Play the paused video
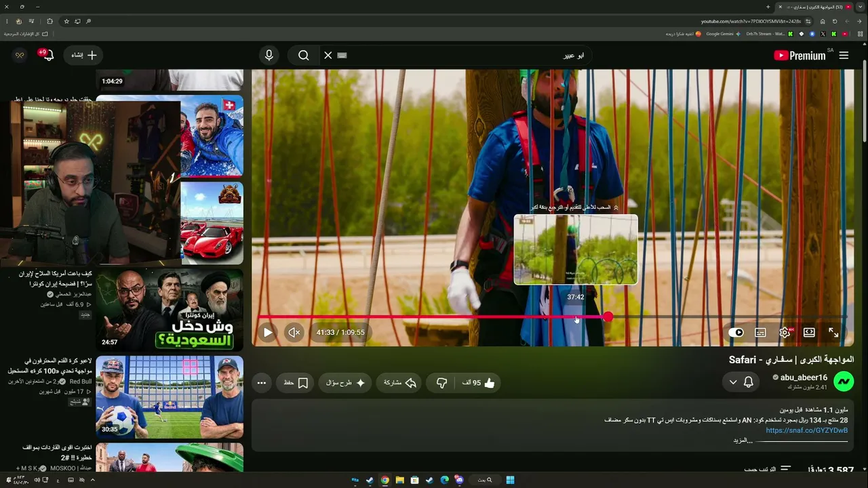Image resolution: width=868 pixels, height=488 pixels. click(x=268, y=332)
